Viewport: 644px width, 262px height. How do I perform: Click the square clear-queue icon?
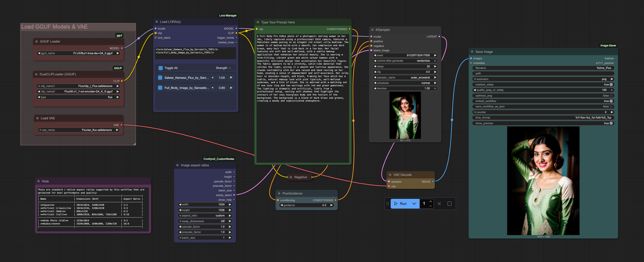(x=449, y=204)
